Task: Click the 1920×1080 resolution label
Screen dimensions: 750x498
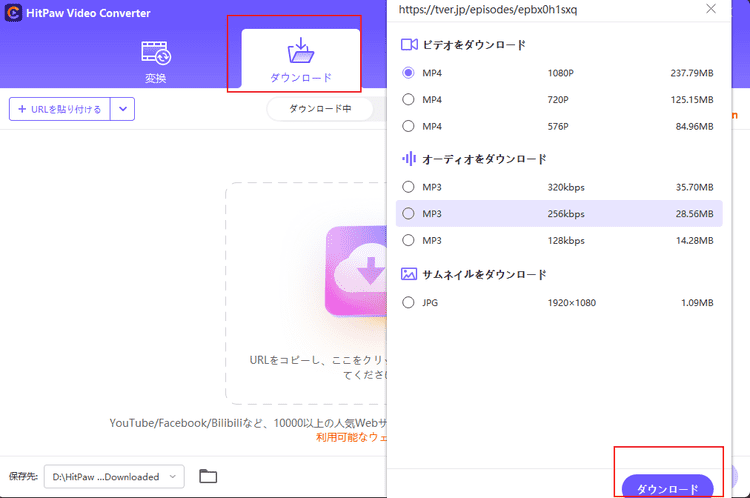Action: (572, 302)
